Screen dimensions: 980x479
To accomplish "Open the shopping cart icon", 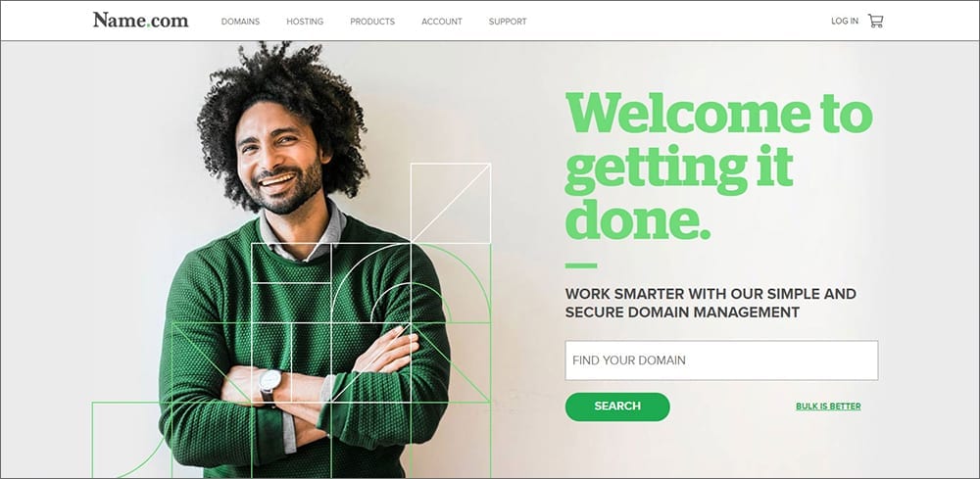I will coord(875,22).
